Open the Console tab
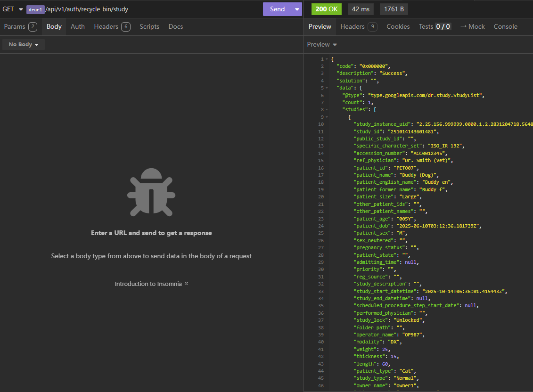 (x=505, y=26)
